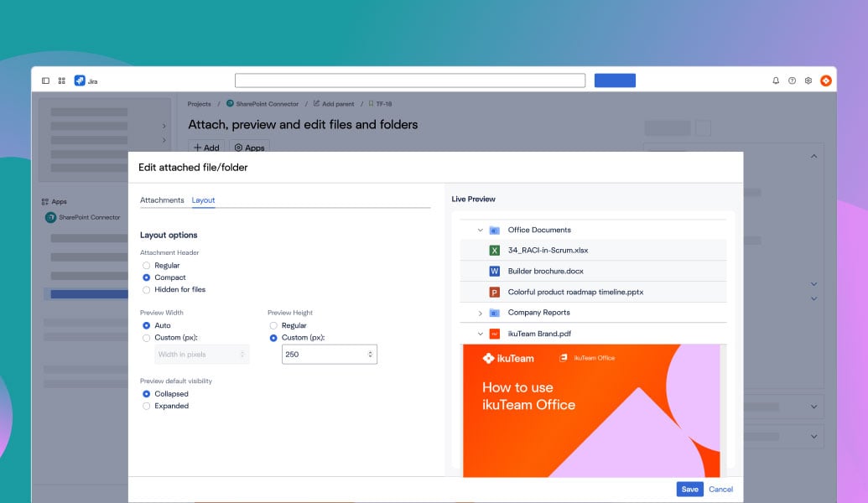The height and width of the screenshot is (503, 868).
Task: Open Jira notifications bell
Action: tap(774, 80)
